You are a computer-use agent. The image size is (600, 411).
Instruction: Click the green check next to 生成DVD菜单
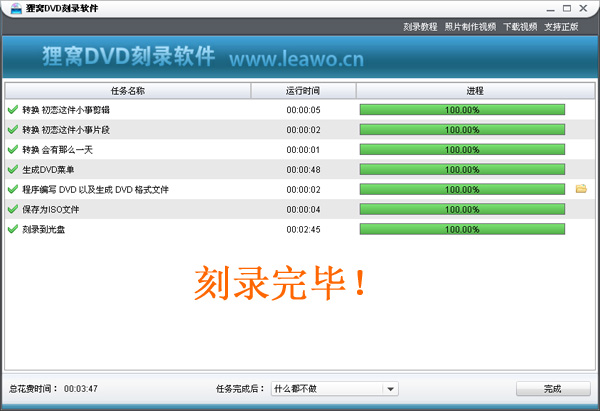coord(13,170)
